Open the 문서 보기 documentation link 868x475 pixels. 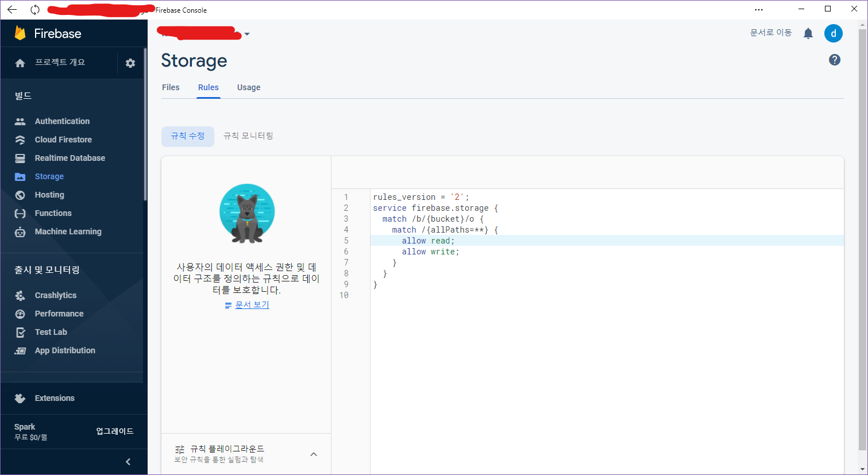click(252, 305)
